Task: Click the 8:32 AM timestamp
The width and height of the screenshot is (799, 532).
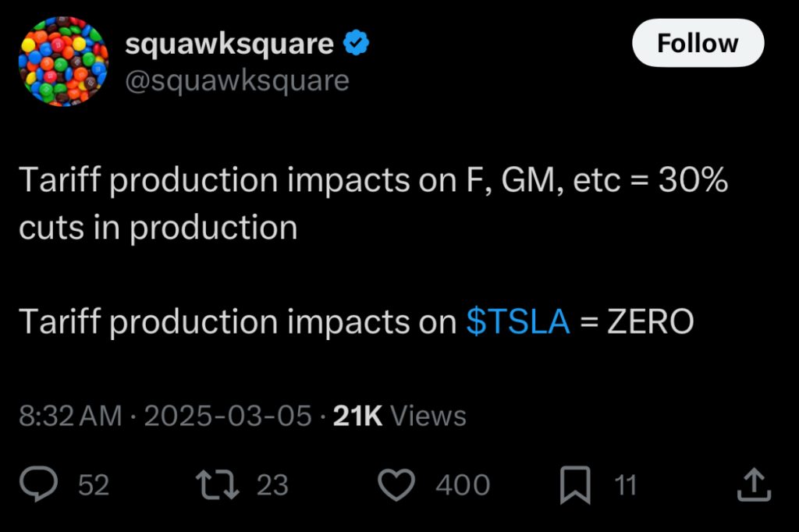Action: click(x=69, y=416)
